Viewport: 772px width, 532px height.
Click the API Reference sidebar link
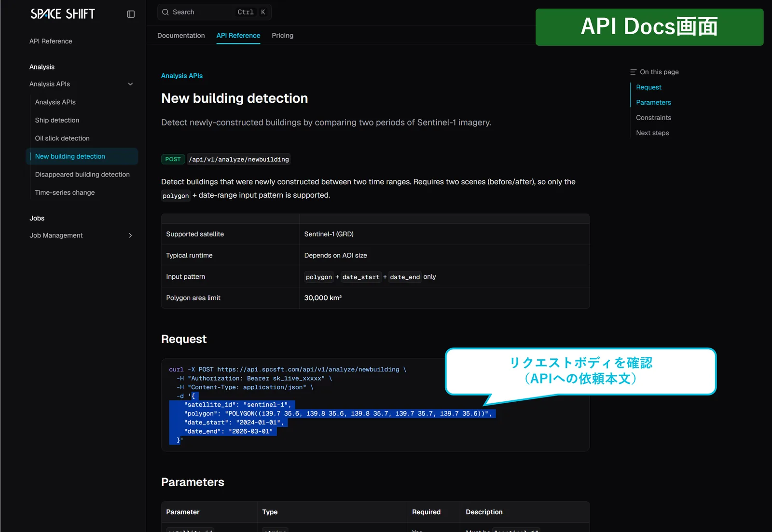pyautogui.click(x=51, y=41)
